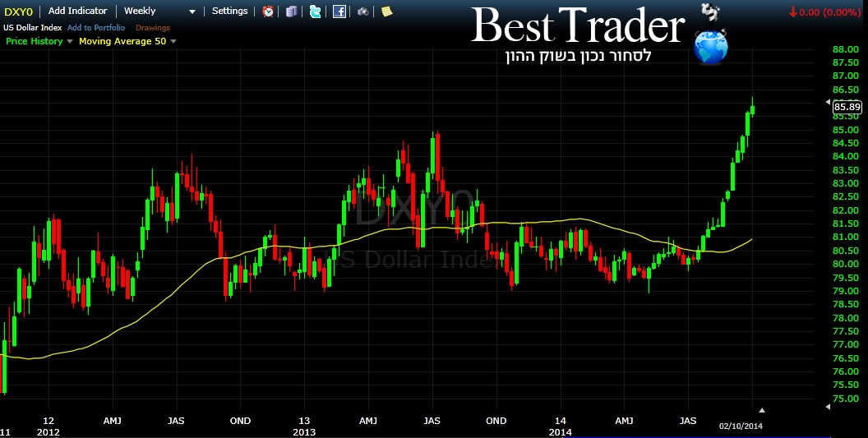Share the chart on Facebook icon

click(x=339, y=12)
